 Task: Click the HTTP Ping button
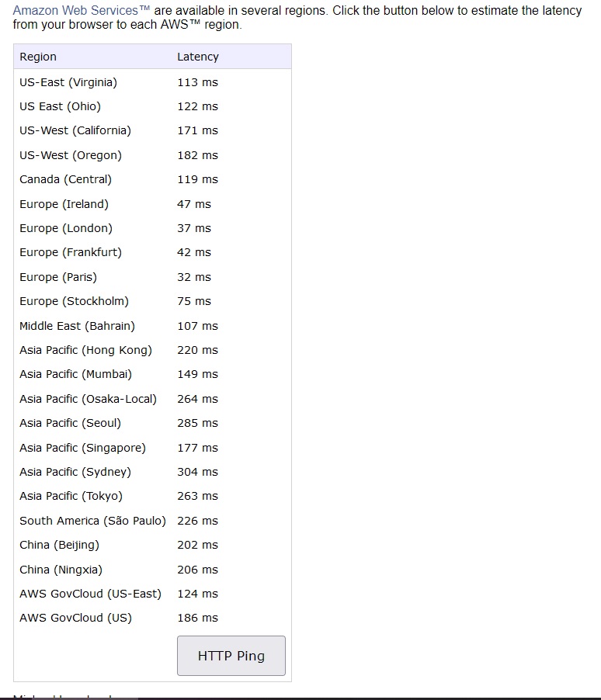point(231,655)
